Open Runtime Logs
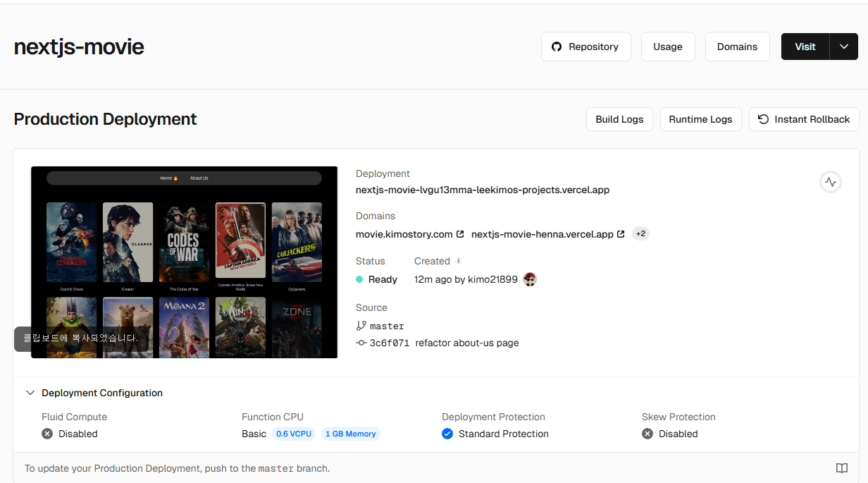 point(701,119)
